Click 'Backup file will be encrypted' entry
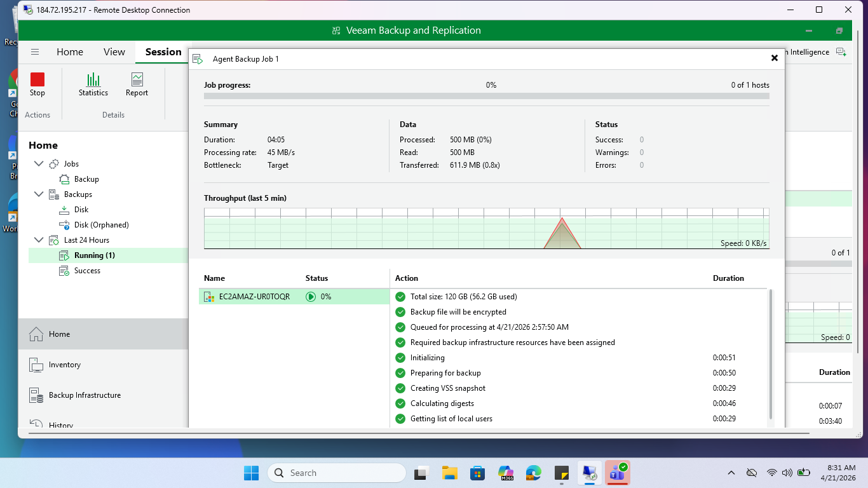 (x=458, y=312)
